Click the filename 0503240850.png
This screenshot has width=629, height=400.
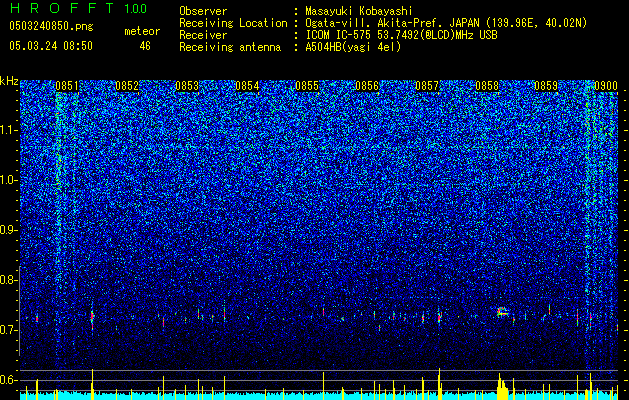coord(51,26)
